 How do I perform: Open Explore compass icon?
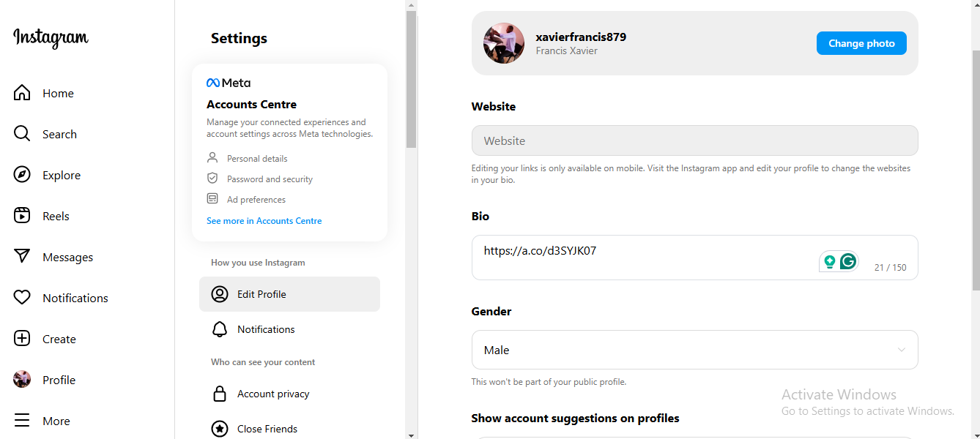pyautogui.click(x=22, y=175)
